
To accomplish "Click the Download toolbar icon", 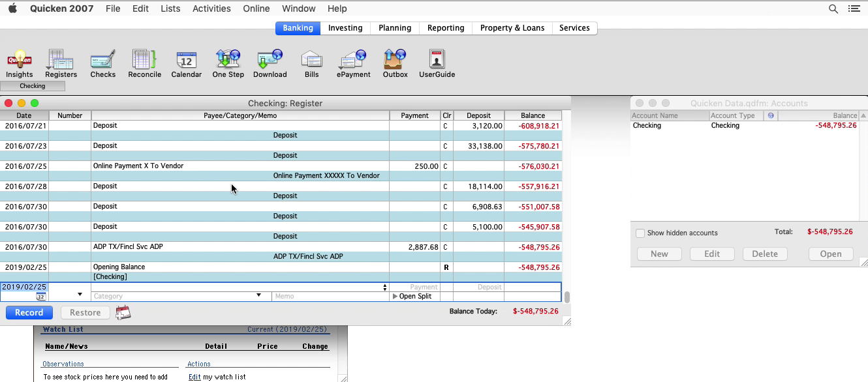I will pos(270,64).
